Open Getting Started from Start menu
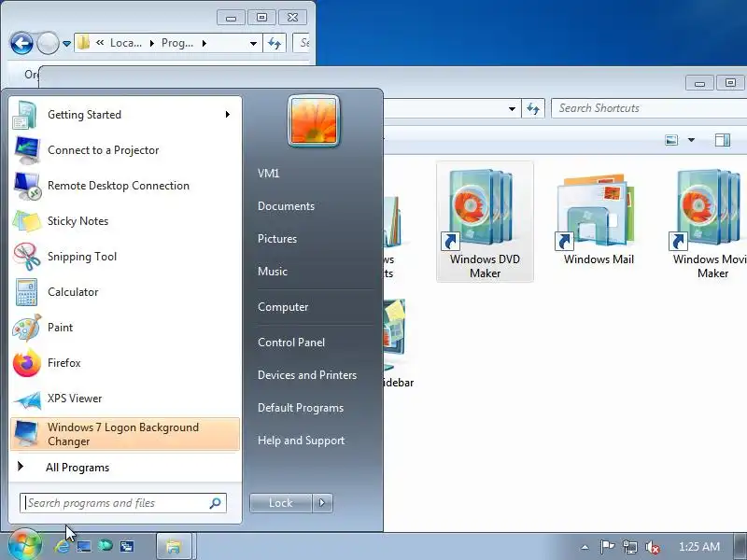 [x=125, y=115]
